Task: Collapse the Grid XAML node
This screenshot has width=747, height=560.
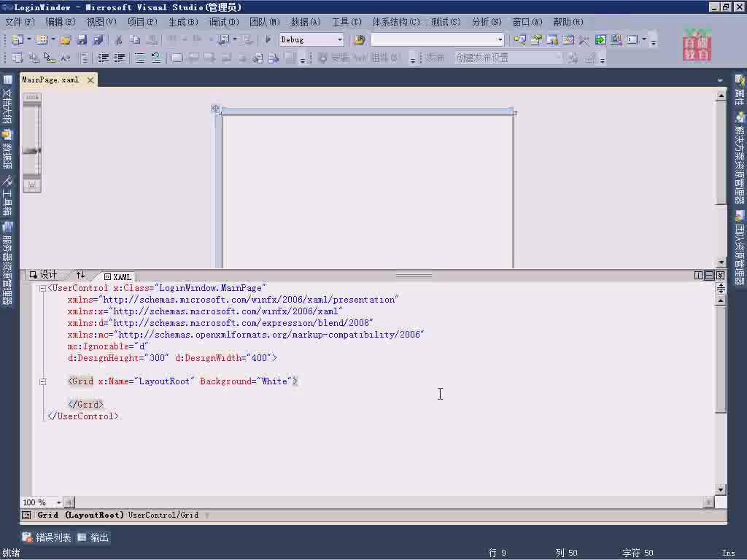Action: 42,381
